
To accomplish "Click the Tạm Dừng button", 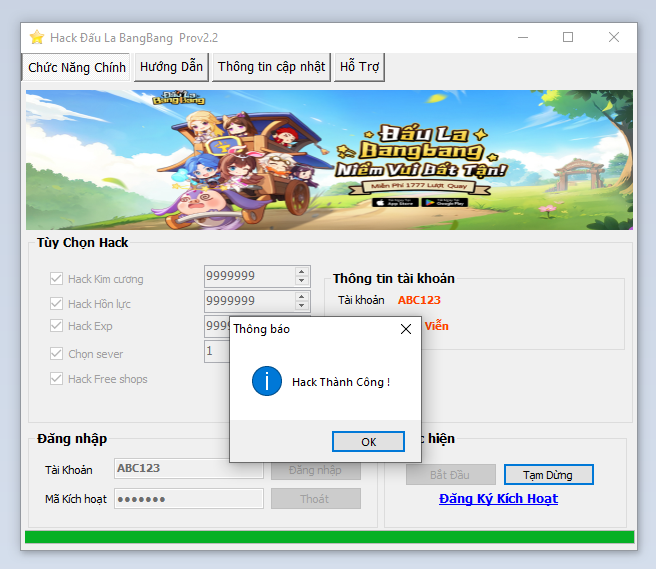I will point(548,475).
